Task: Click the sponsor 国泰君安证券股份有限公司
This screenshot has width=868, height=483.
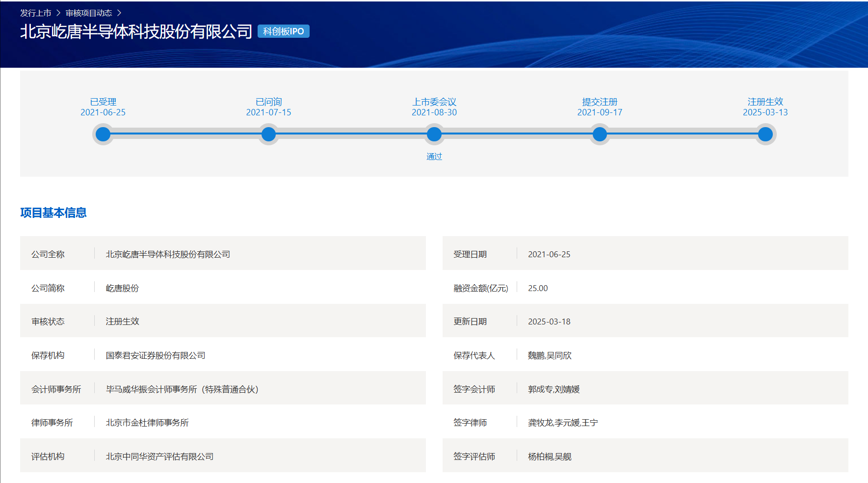Action: coord(156,355)
